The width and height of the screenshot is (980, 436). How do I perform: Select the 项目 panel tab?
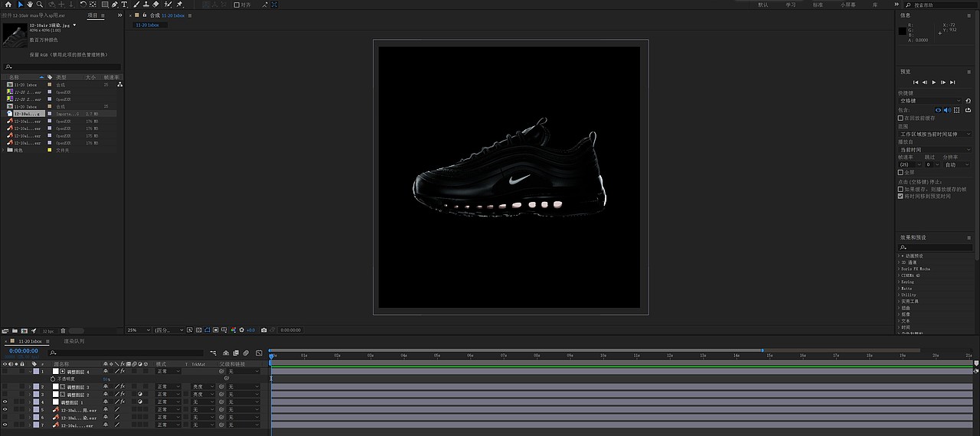pyautogui.click(x=93, y=15)
